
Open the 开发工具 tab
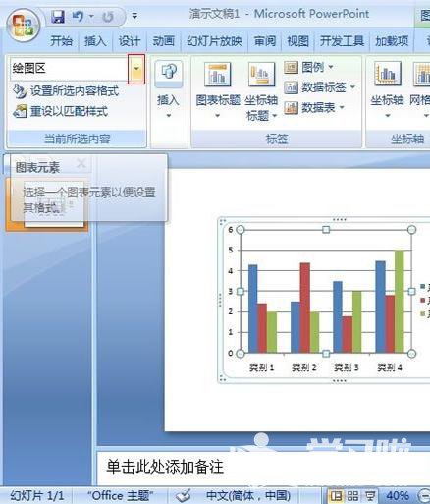(x=342, y=41)
